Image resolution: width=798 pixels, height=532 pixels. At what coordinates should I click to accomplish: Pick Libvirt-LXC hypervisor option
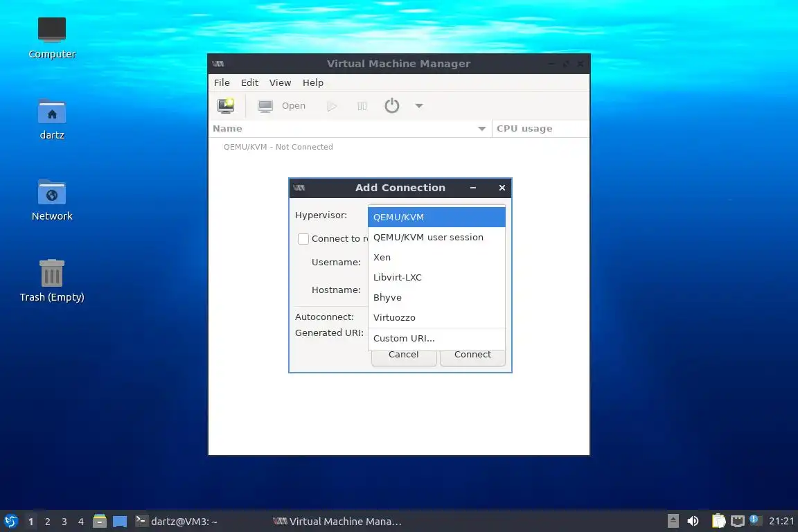tap(436, 278)
